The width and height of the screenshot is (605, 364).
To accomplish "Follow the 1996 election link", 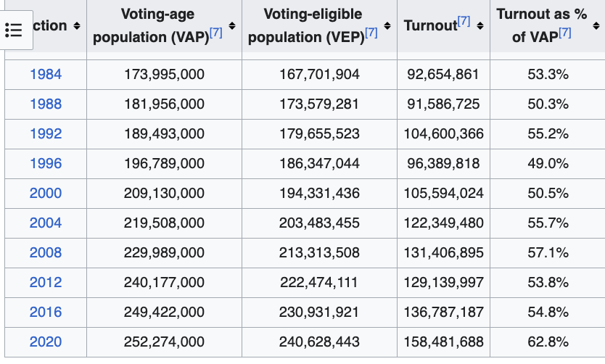I will [x=46, y=163].
